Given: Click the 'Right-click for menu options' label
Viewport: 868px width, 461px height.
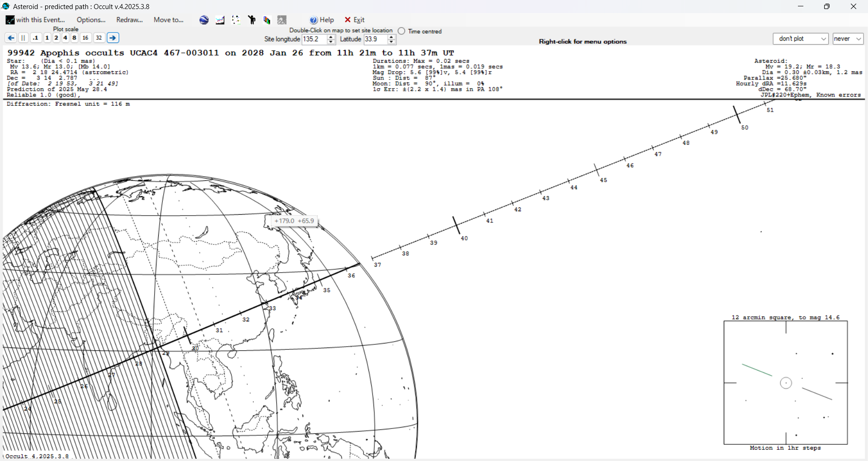Looking at the screenshot, I should (x=583, y=42).
